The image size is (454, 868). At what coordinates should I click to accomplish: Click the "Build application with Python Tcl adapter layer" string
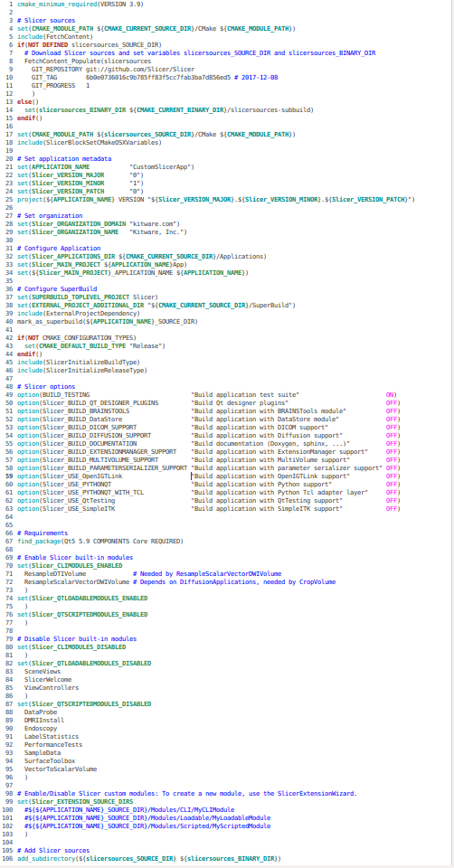click(x=279, y=492)
